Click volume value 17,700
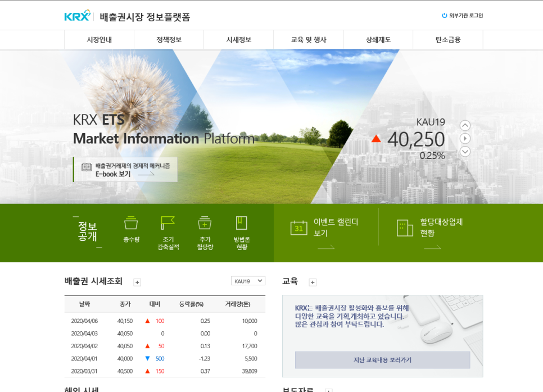 [250, 346]
